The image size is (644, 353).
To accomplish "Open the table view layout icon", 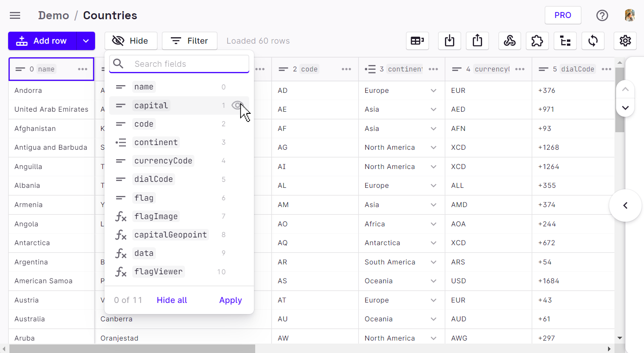I will pyautogui.click(x=417, y=41).
